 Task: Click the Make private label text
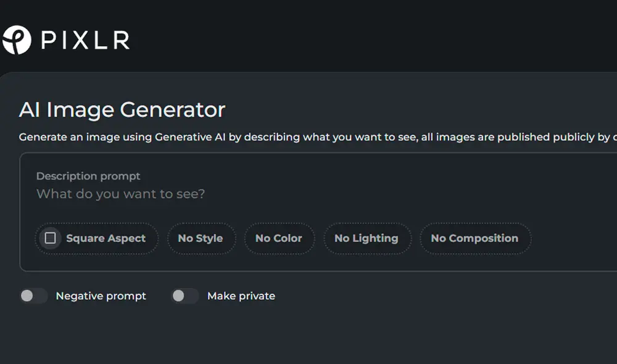pyautogui.click(x=241, y=296)
